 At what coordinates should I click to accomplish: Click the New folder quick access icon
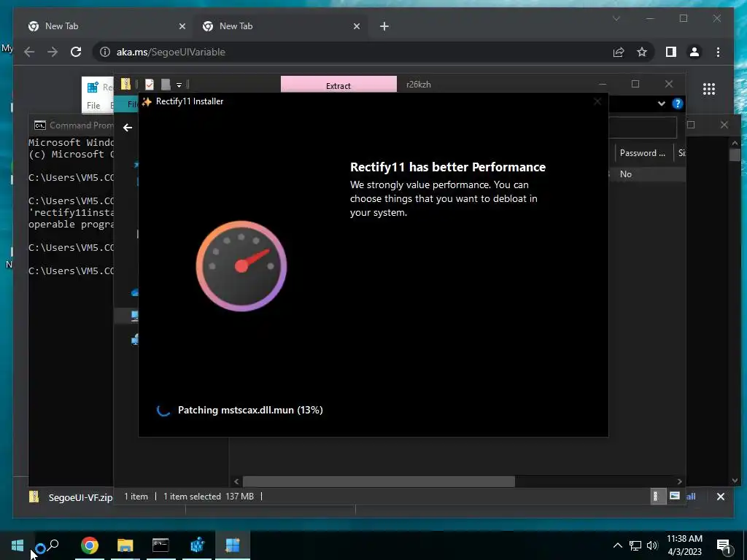tap(166, 85)
